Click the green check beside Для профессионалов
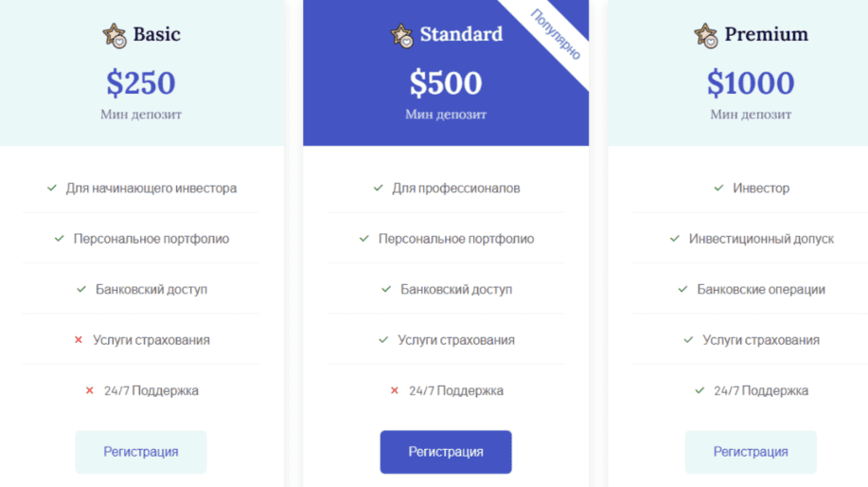The image size is (868, 487). 379,188
